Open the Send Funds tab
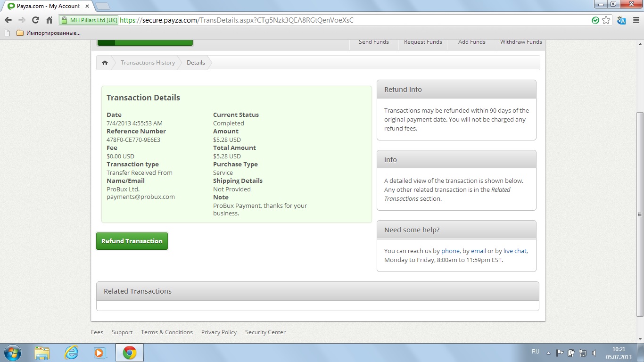Screen dimensions: 644x362 [x=374, y=42]
